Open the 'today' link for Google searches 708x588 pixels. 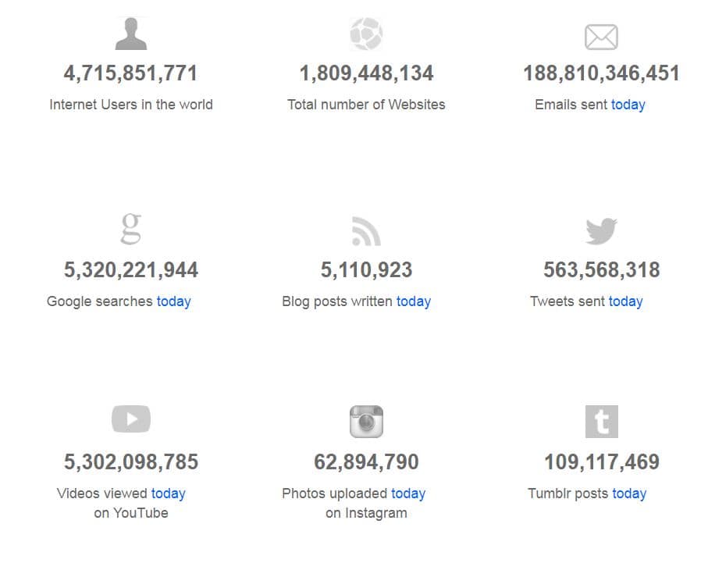(x=173, y=301)
